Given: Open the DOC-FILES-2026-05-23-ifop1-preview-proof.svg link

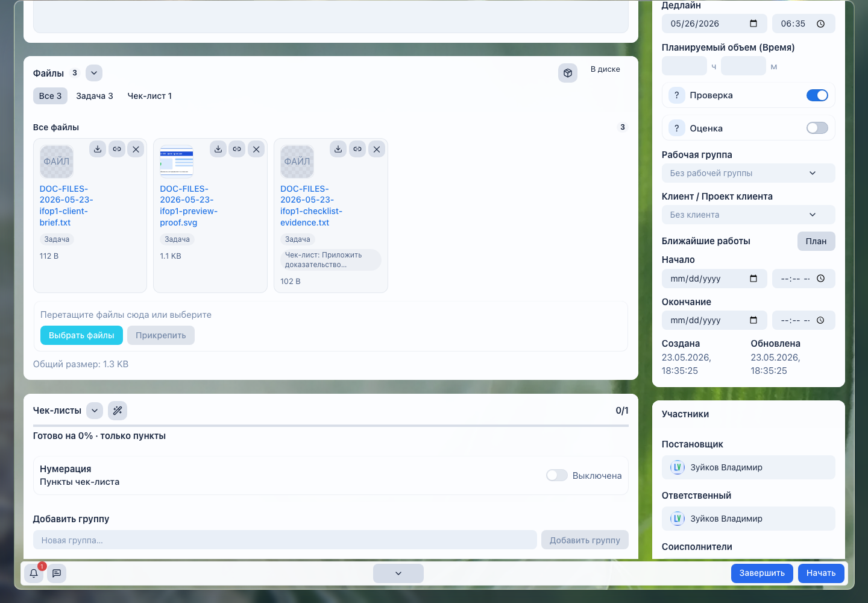Looking at the screenshot, I should pos(189,206).
